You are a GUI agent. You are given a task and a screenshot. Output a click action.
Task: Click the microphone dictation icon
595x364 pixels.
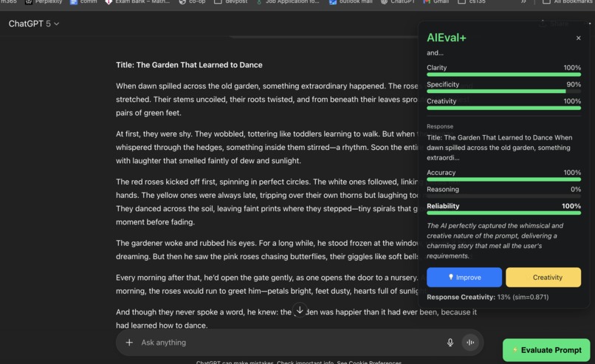click(450, 343)
